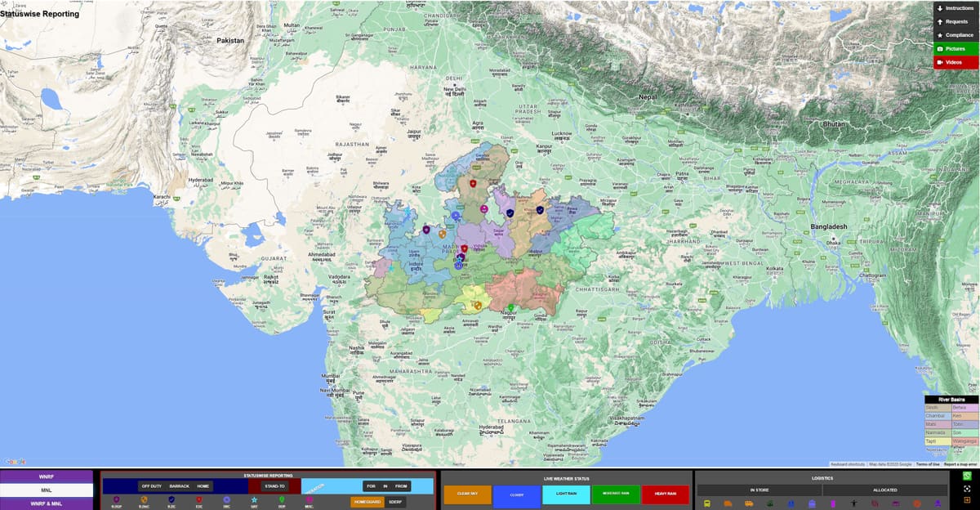Click the black person logistics icon
The height and width of the screenshot is (510, 980).
pyautogui.click(x=853, y=503)
